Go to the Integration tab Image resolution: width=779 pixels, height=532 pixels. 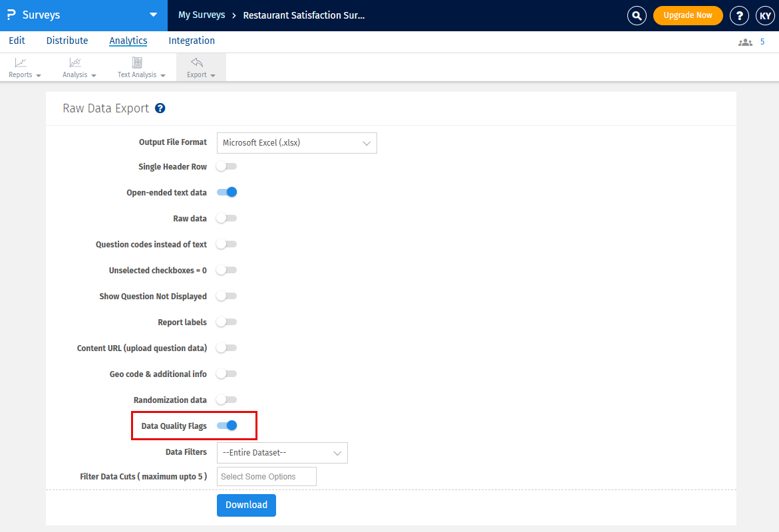coord(192,41)
